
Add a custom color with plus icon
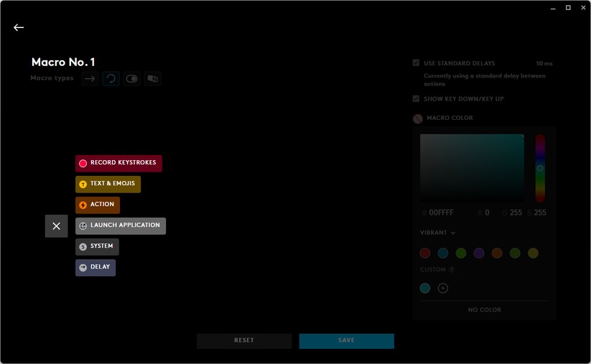pos(443,289)
